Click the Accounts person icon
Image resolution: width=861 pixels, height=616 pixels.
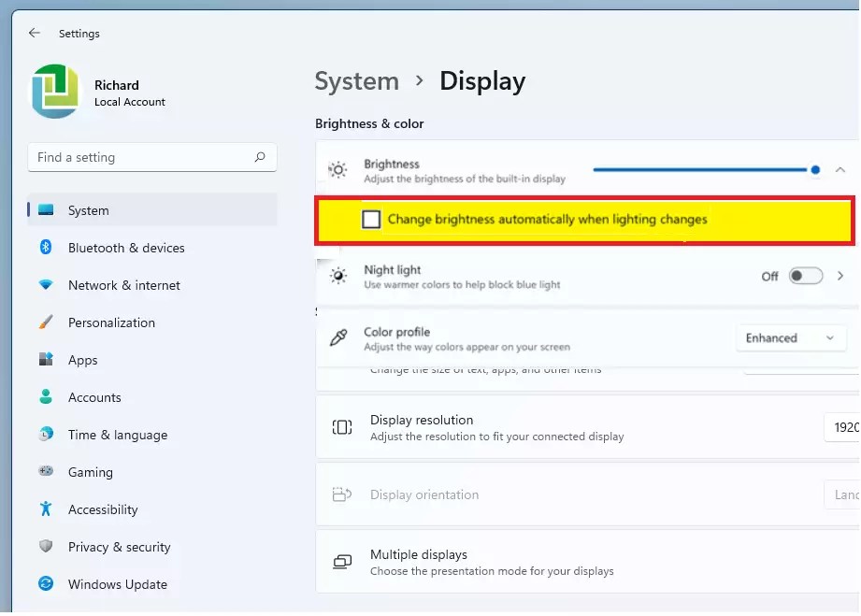[46, 396]
